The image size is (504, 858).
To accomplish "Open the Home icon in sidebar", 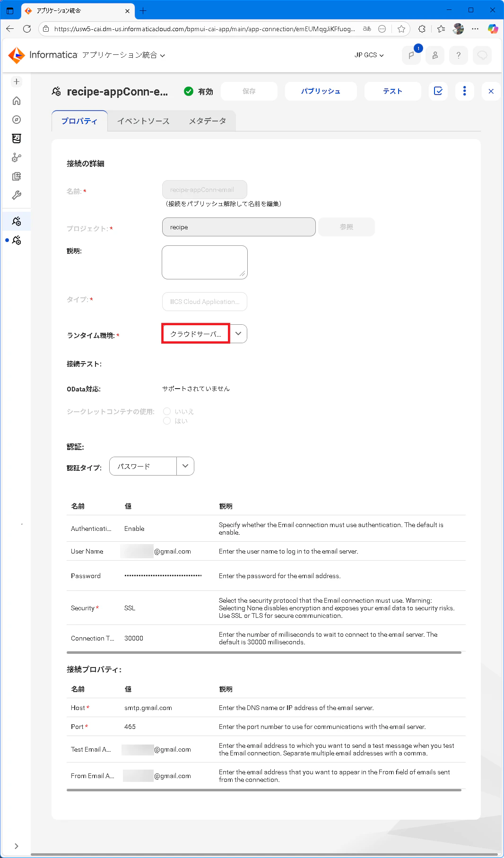I will 17,101.
